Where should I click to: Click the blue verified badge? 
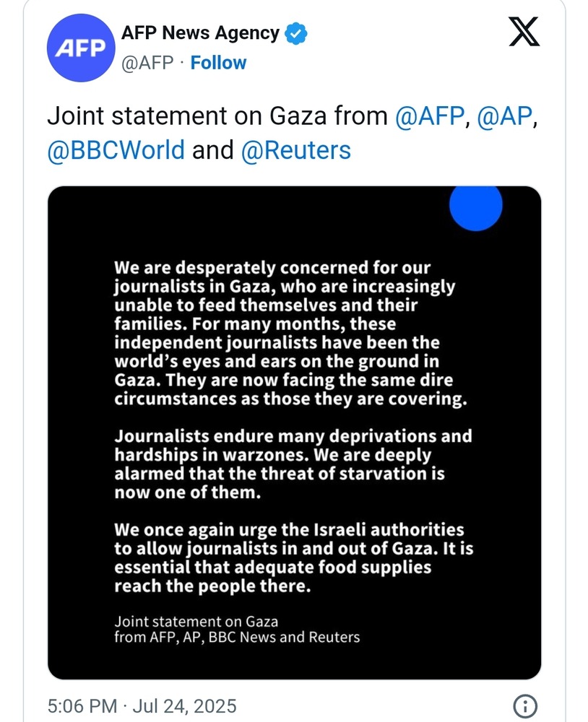pyautogui.click(x=296, y=33)
